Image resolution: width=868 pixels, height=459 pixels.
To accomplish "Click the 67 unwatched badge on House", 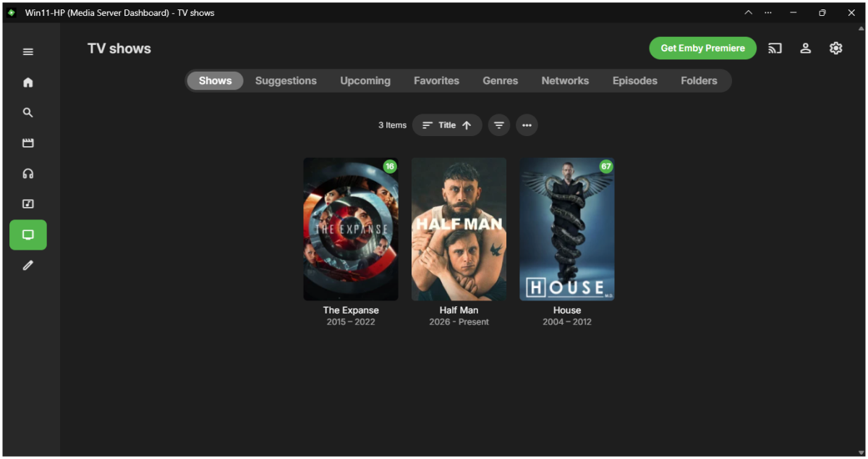I will [x=606, y=167].
